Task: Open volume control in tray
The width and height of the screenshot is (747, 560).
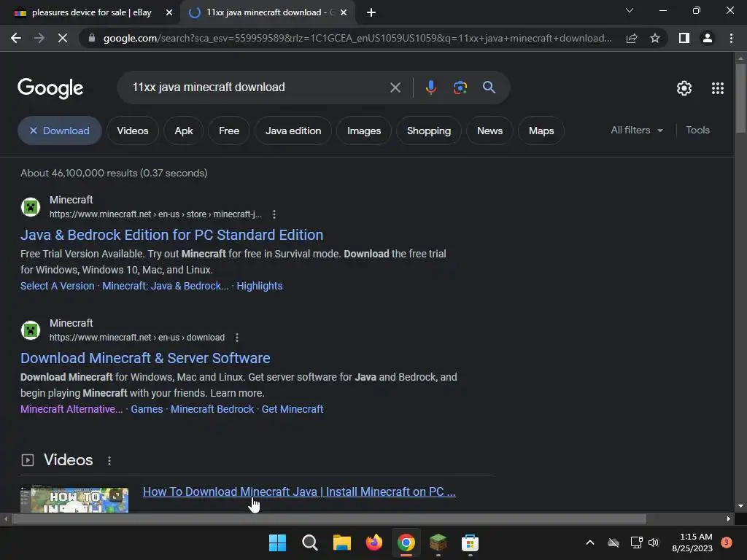Action: (654, 542)
